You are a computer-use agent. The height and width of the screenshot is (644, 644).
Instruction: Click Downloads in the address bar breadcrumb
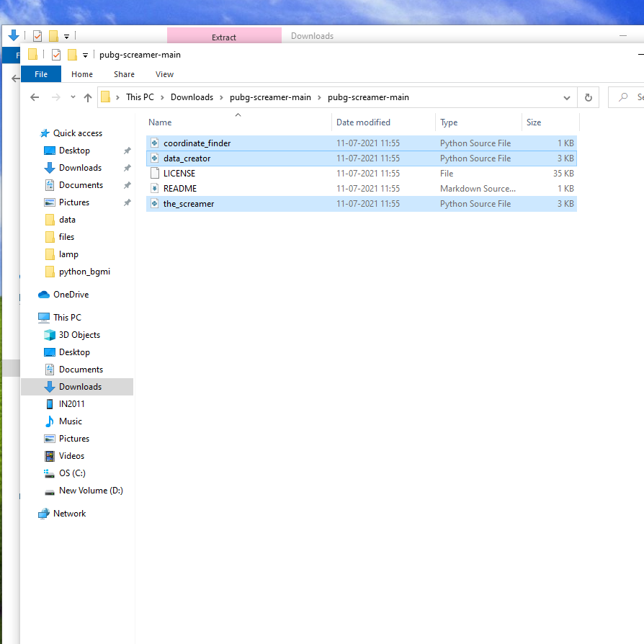pos(192,97)
